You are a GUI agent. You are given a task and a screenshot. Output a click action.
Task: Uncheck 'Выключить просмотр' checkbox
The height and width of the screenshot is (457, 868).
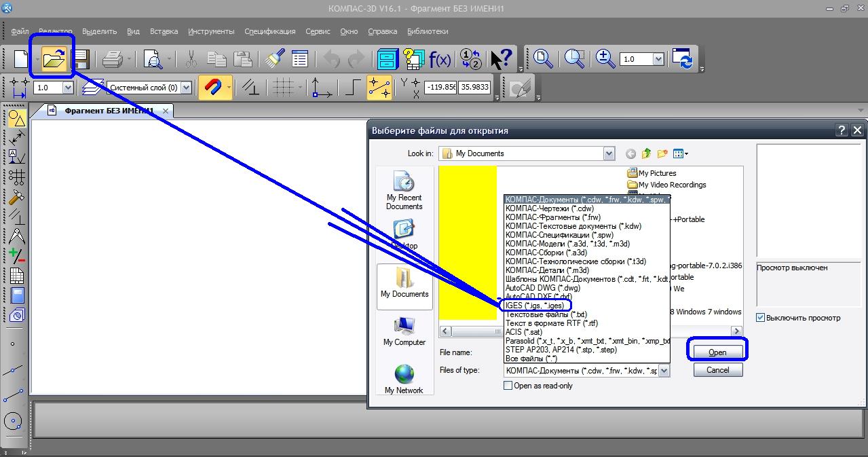click(760, 318)
